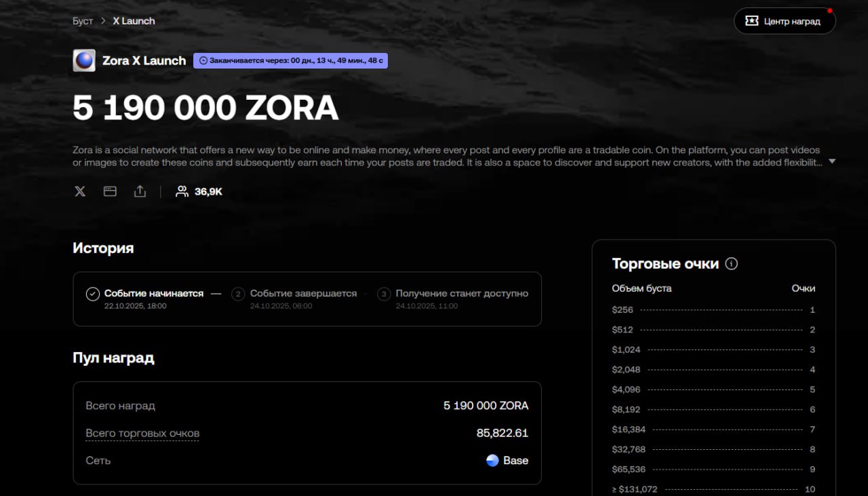This screenshot has height=496, width=868.
Task: Click the participants icon beside 36,9K
Action: pos(182,191)
